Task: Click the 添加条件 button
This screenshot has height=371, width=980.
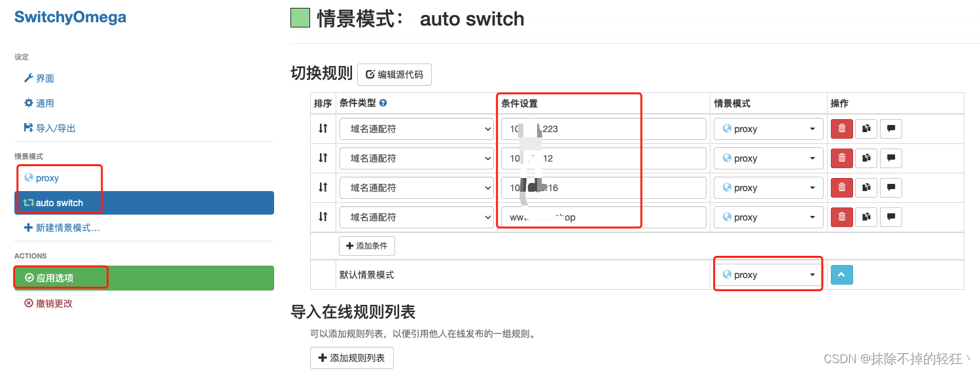Action: 366,246
